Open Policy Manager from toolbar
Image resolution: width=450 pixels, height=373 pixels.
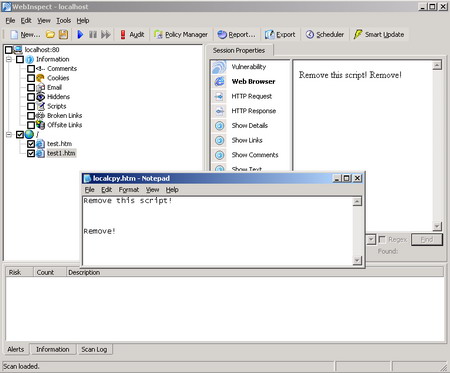pos(180,34)
